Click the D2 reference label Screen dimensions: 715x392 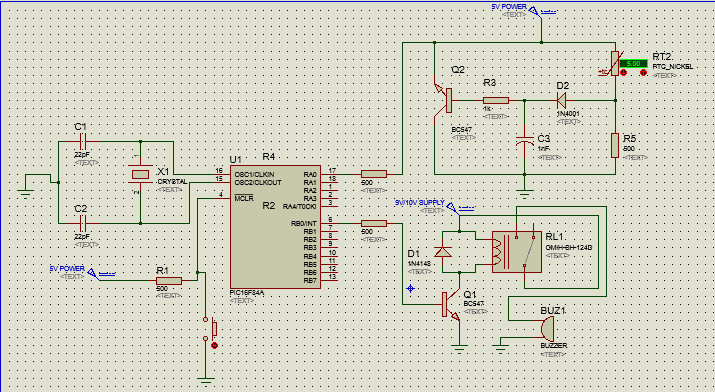click(563, 86)
